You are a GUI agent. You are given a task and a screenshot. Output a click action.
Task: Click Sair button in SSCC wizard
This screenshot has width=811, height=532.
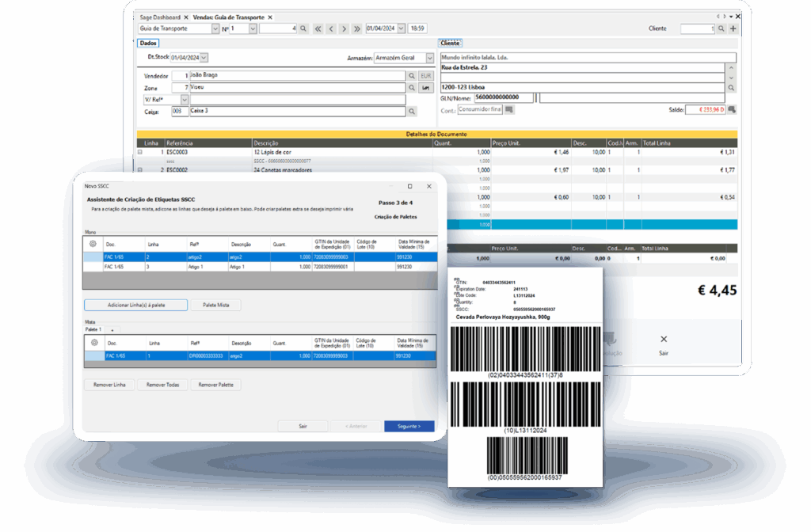(x=303, y=426)
